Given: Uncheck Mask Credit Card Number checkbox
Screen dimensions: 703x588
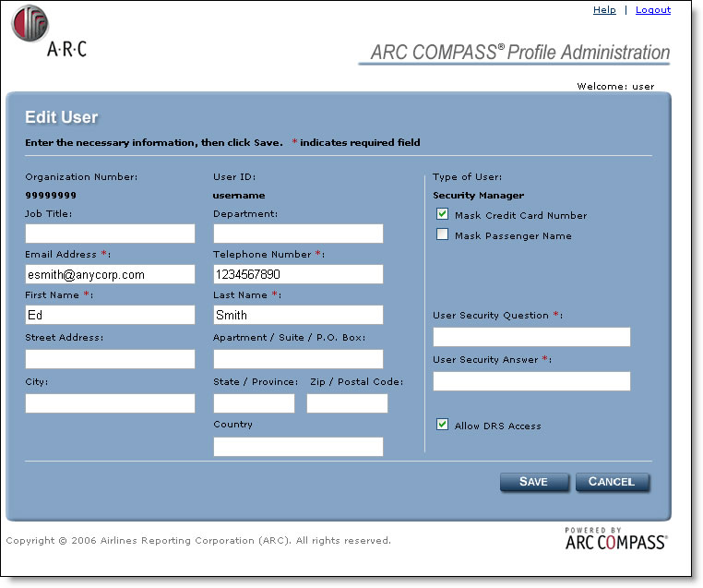Looking at the screenshot, I should click(442, 214).
